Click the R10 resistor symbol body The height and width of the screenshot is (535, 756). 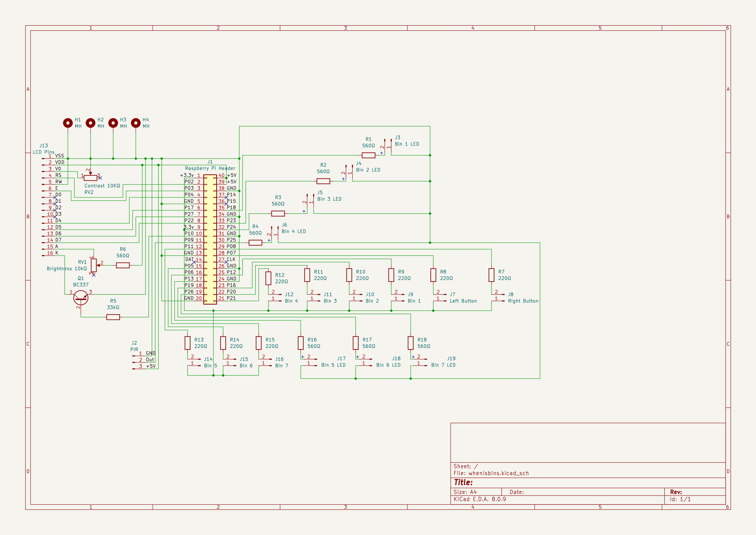tap(349, 275)
